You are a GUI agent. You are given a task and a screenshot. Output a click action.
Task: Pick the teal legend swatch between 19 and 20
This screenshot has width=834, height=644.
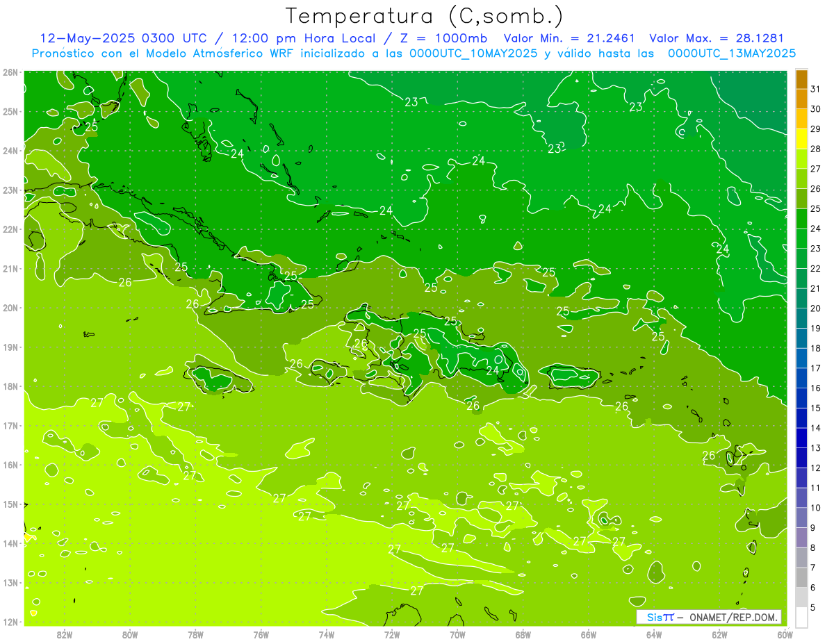(x=801, y=318)
